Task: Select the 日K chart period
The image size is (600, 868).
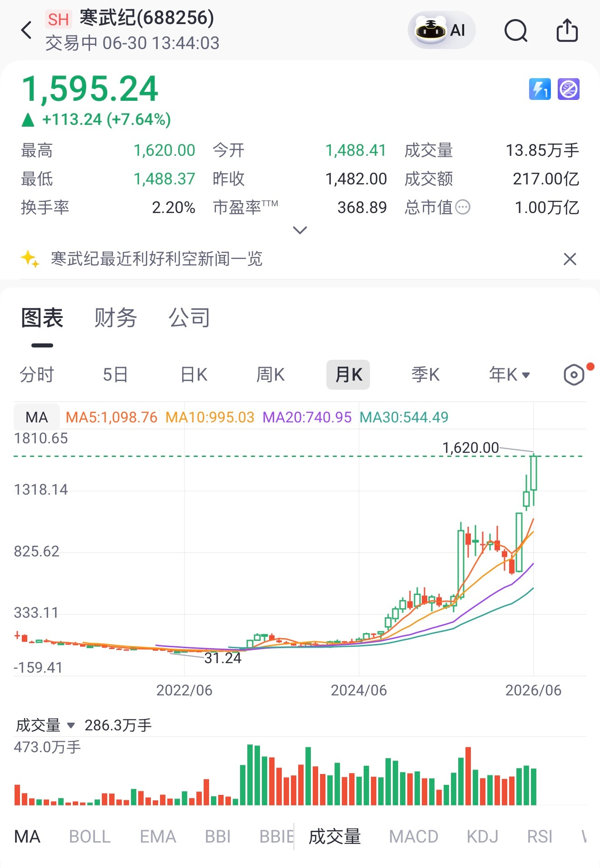Action: point(194,375)
